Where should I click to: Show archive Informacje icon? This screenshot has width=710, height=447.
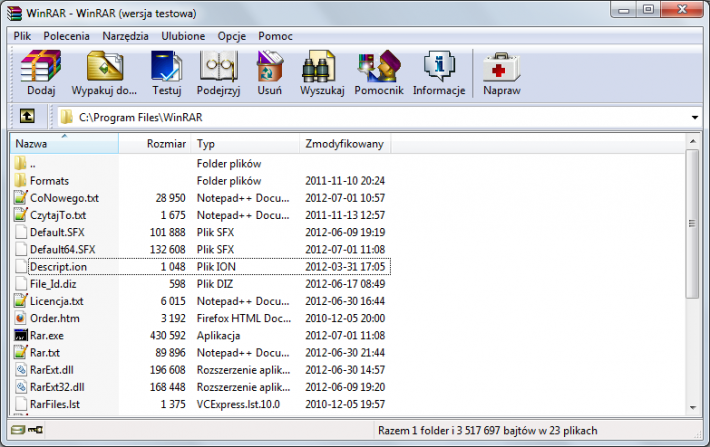click(439, 66)
